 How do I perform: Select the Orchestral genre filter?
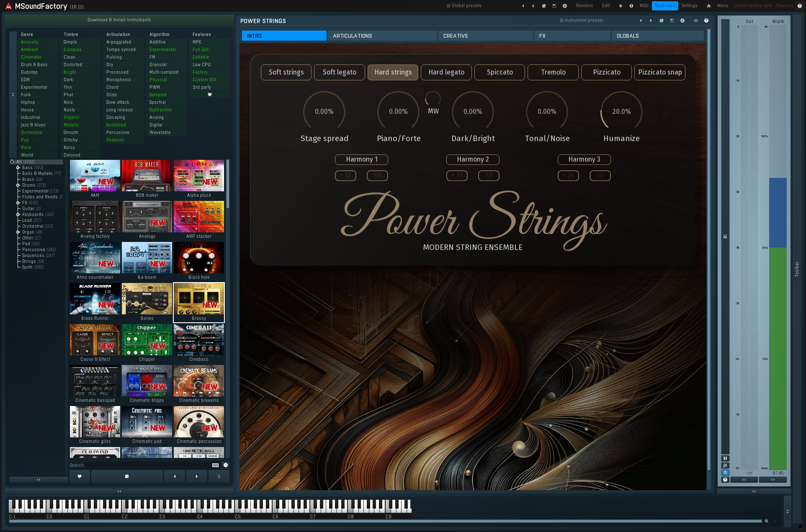click(x=31, y=132)
